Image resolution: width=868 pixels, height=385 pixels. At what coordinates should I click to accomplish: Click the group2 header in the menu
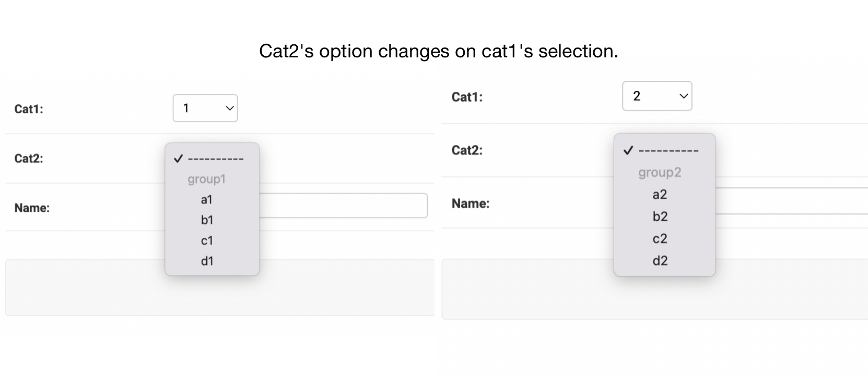[660, 173]
